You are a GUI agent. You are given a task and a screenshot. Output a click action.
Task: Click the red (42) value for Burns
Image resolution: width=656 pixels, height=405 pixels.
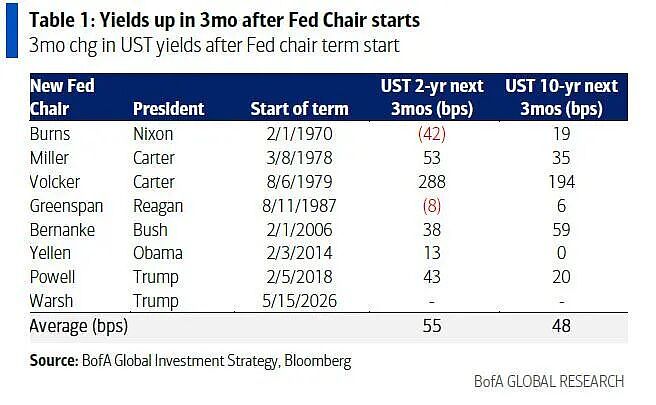click(432, 134)
